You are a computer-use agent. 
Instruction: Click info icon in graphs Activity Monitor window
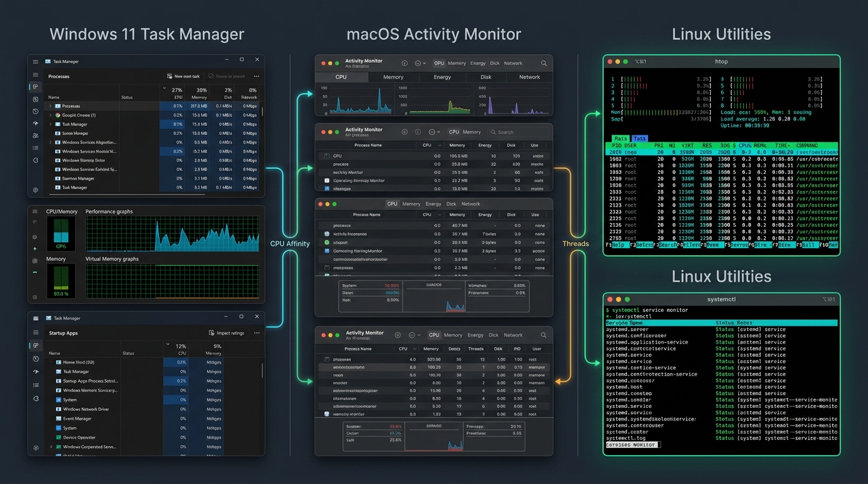(404, 63)
